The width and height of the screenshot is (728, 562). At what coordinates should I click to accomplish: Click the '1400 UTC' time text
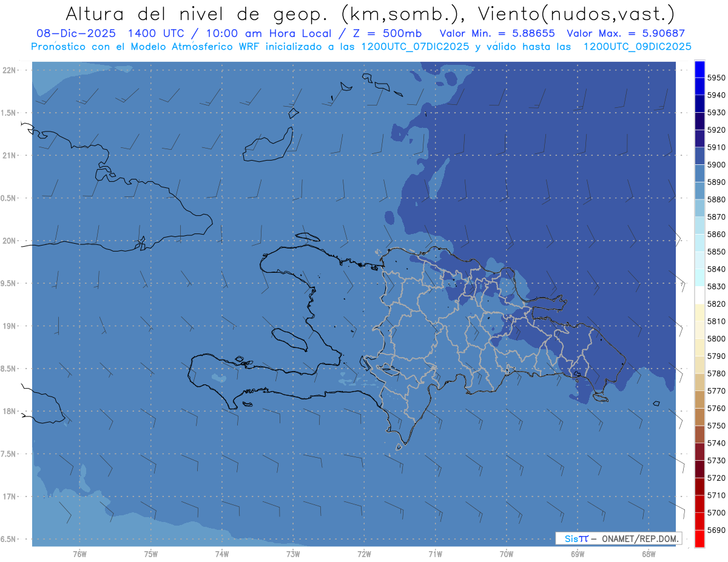(158, 34)
